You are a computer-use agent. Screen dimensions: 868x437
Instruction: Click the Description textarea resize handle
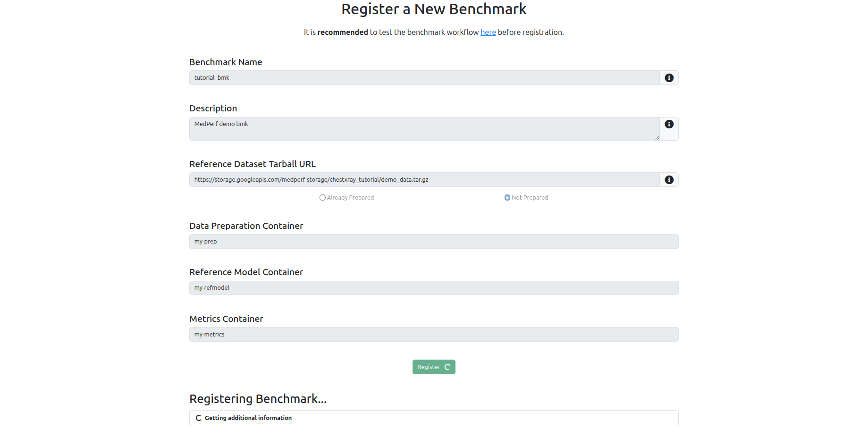coord(657,137)
